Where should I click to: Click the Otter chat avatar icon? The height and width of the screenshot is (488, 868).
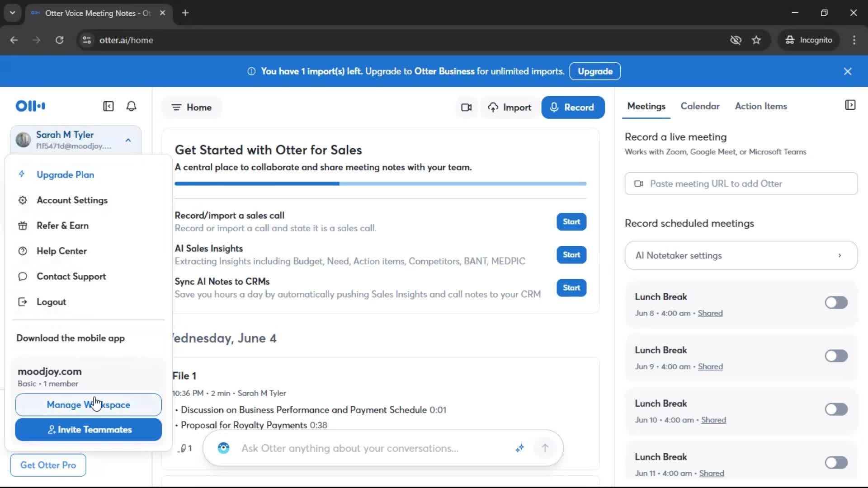(223, 448)
